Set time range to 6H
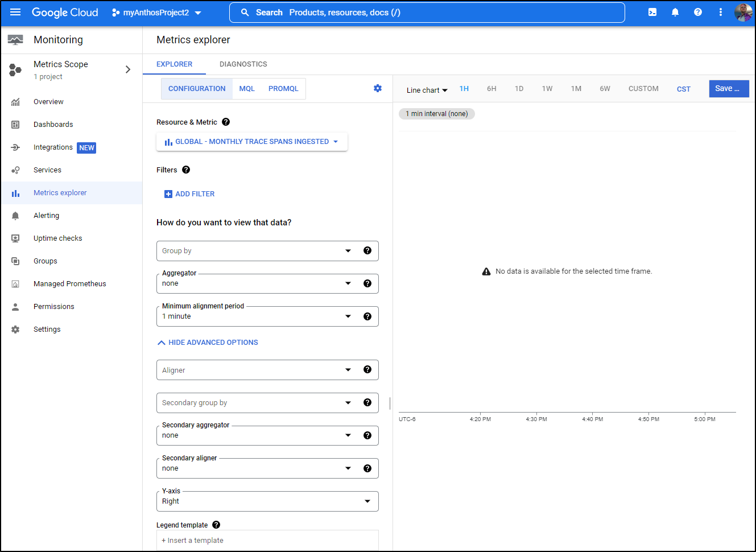The width and height of the screenshot is (756, 552). (491, 89)
